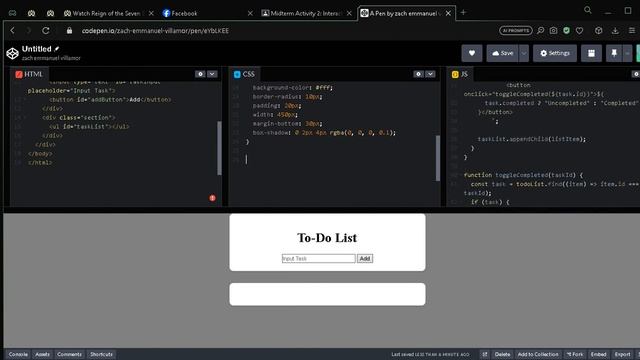Edit pen title with the pencil icon
The image size is (640, 360).
click(57, 49)
